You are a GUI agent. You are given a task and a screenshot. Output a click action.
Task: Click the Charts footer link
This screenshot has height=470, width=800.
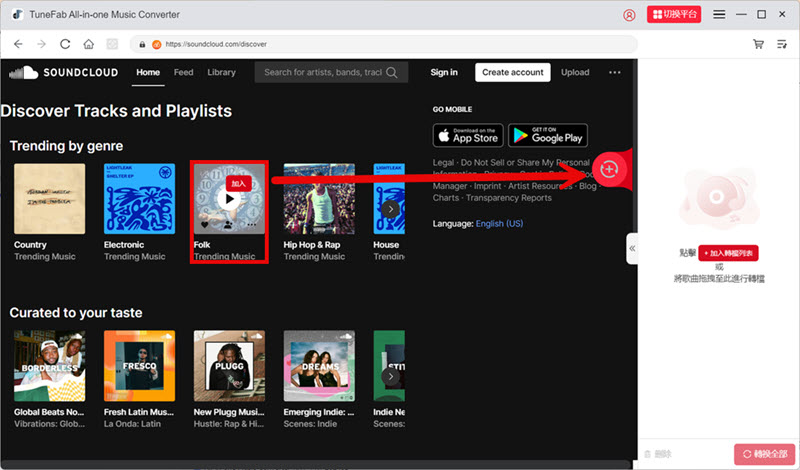coord(445,198)
